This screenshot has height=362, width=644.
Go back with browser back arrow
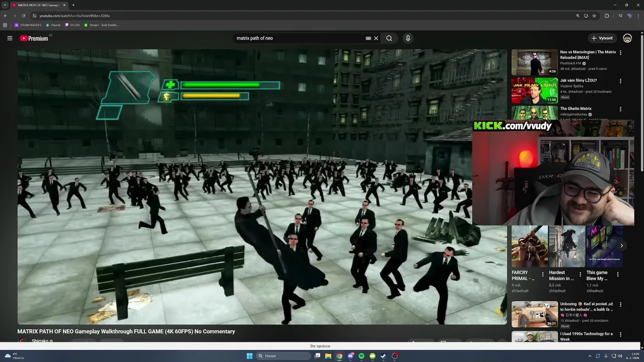pos(6,16)
